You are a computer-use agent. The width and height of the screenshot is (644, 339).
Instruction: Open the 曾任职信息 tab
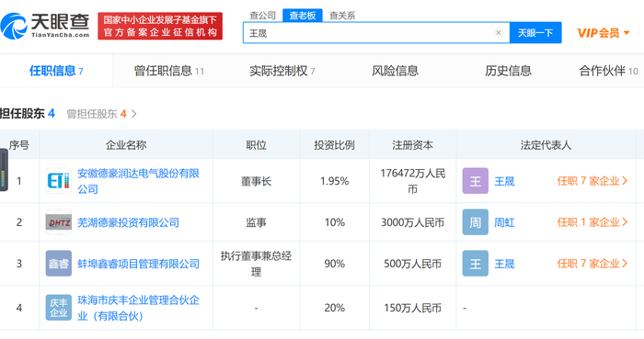(168, 71)
